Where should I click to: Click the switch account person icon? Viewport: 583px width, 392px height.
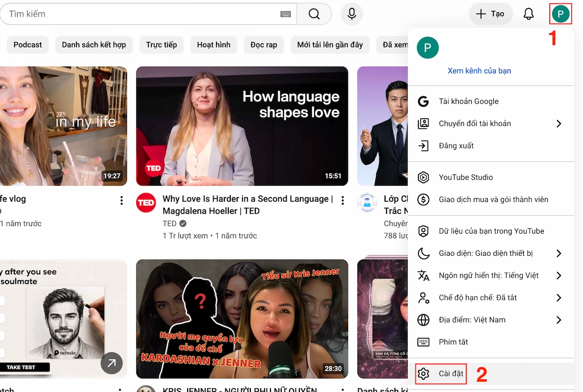[423, 123]
